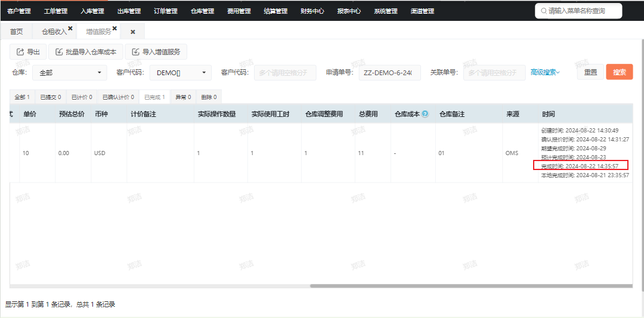Viewport: 644px width, 318px height.
Task: Open the 仓库 dropdown showing 全部
Action: (70, 73)
